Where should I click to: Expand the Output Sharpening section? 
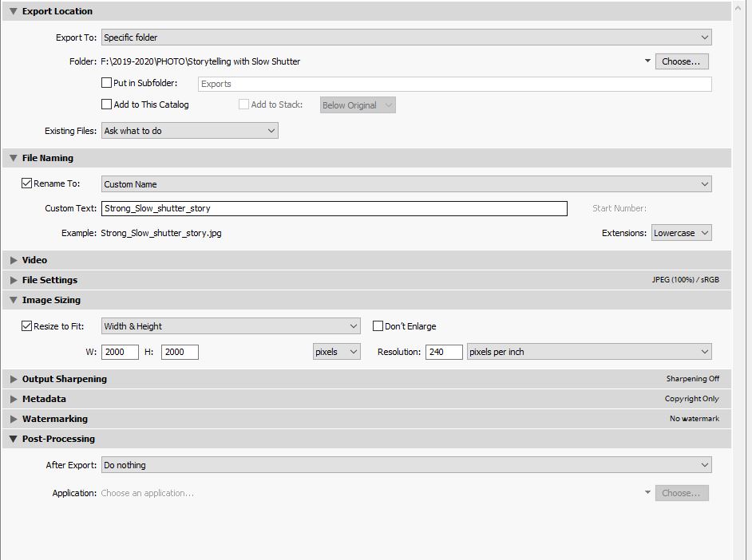point(13,379)
